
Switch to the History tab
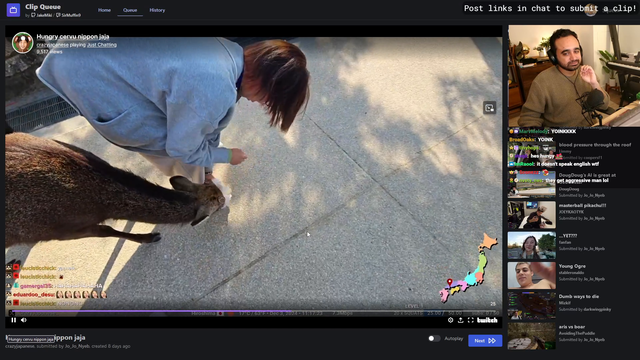coord(157,10)
